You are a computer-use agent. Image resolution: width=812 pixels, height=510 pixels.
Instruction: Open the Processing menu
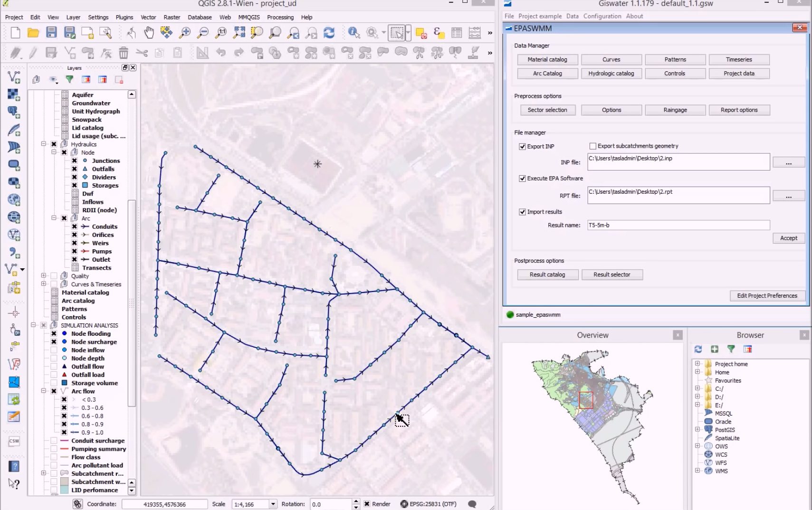point(280,17)
